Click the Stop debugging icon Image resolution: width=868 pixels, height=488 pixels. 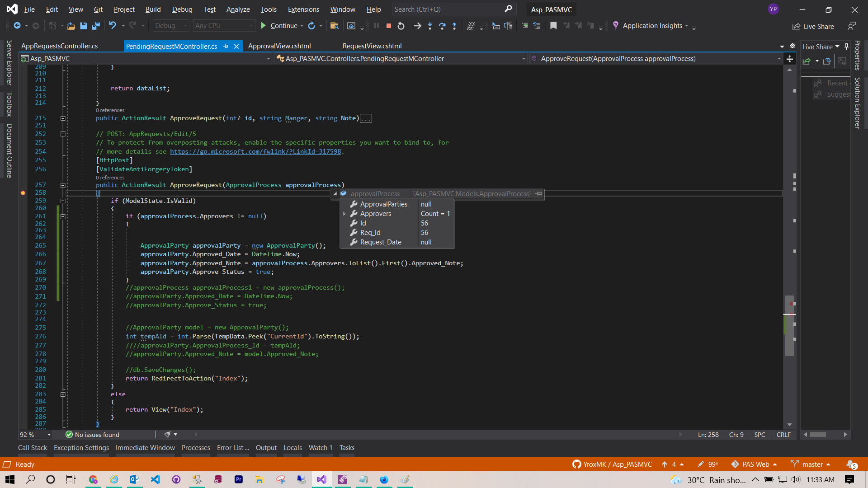click(388, 26)
